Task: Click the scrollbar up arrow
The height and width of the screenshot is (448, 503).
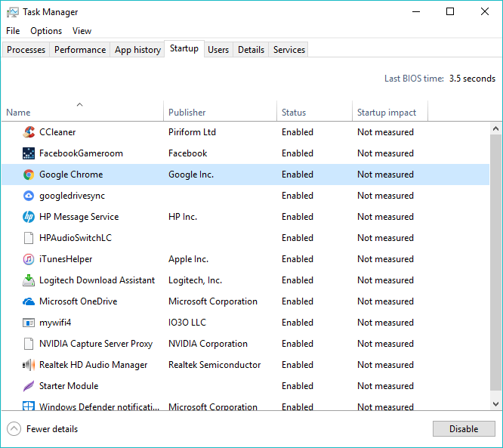Action: [495, 128]
